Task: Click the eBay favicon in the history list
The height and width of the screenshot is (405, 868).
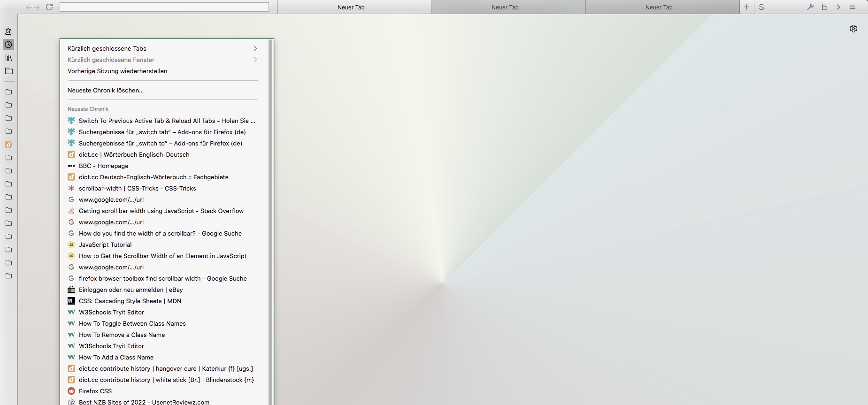Action: pyautogui.click(x=71, y=290)
